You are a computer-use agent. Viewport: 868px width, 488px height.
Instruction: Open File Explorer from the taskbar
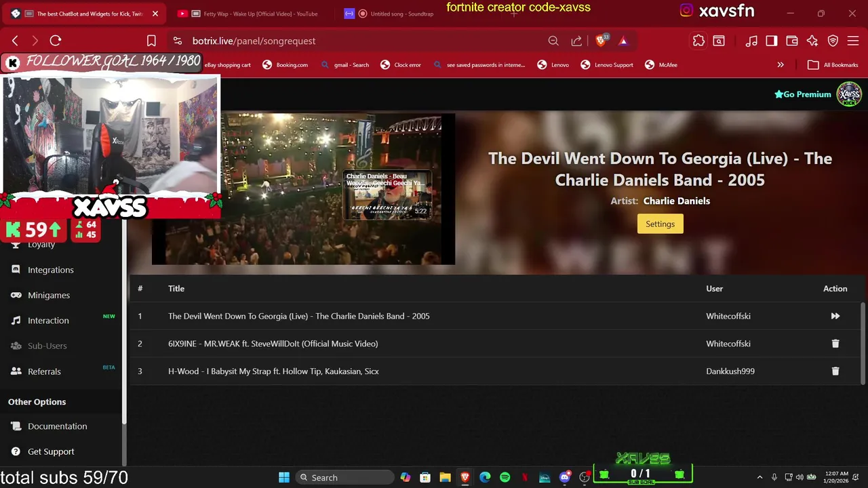(x=445, y=477)
